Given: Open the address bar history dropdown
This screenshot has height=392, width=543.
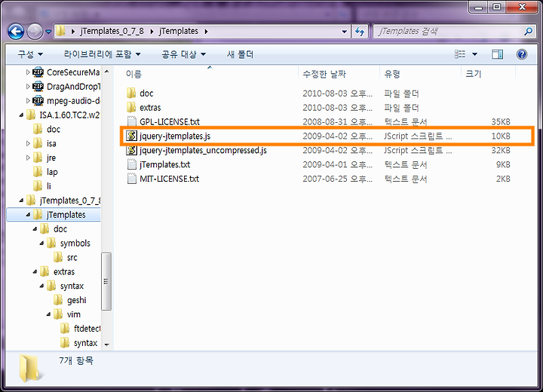Looking at the screenshot, I should tap(344, 32).
